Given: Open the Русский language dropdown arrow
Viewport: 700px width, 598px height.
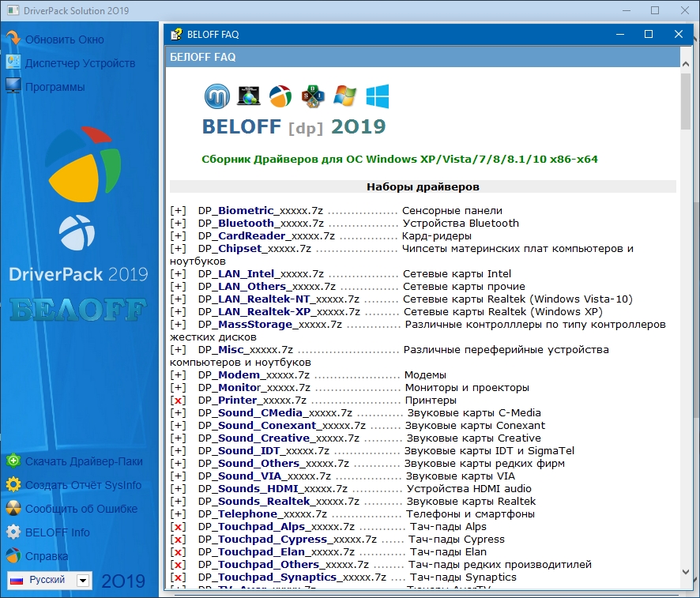Looking at the screenshot, I should point(83,581).
